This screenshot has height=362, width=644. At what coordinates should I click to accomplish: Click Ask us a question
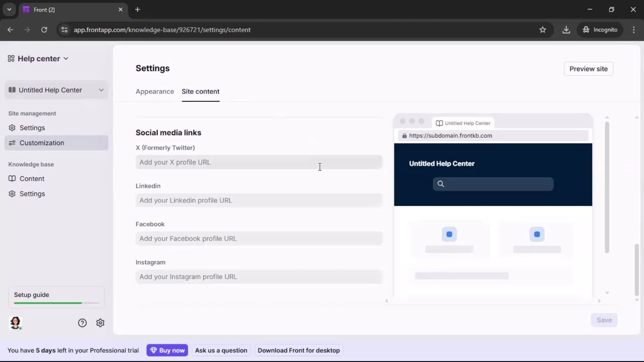point(221,350)
